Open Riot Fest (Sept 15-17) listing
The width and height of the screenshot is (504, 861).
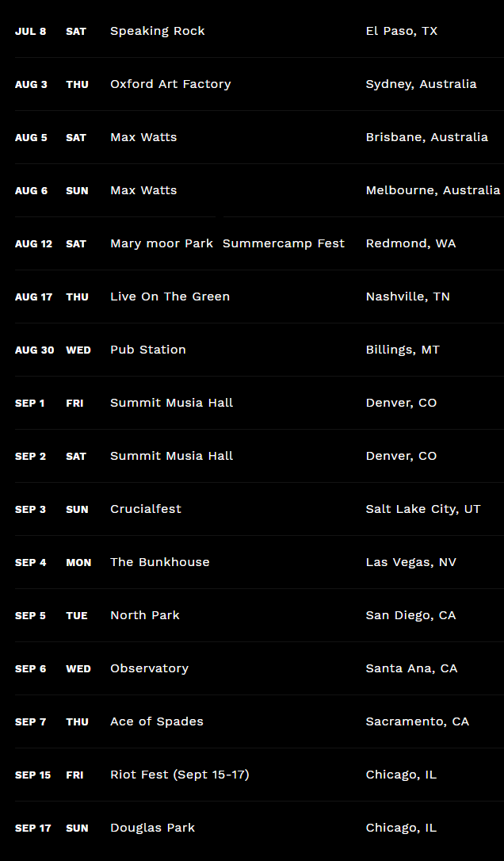(180, 775)
